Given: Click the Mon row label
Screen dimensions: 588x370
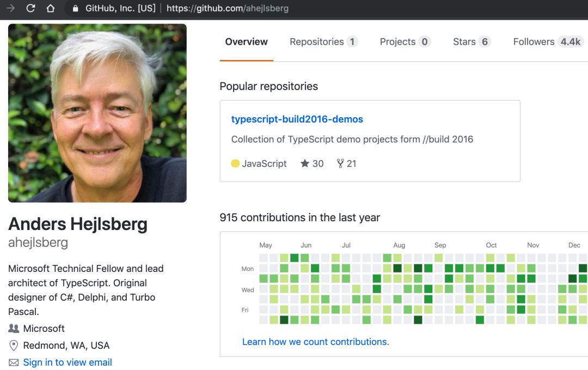Looking at the screenshot, I should 248,269.
